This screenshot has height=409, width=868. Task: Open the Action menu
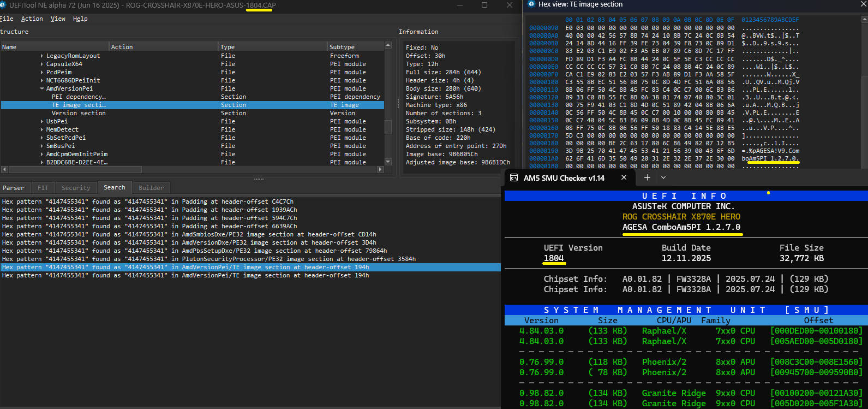coord(32,19)
